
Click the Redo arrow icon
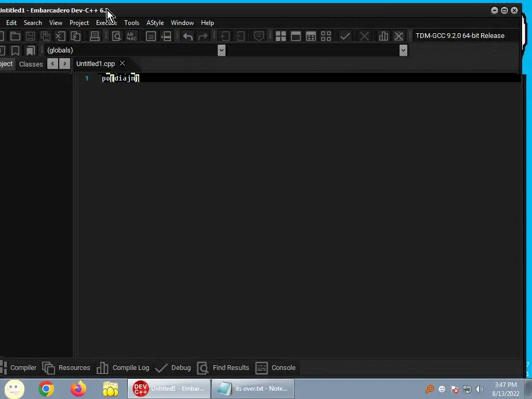tap(203, 36)
